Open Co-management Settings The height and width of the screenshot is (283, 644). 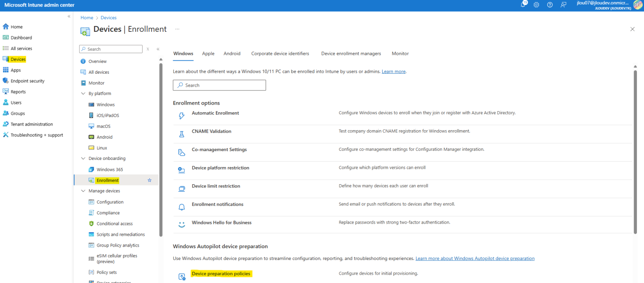pos(219,149)
